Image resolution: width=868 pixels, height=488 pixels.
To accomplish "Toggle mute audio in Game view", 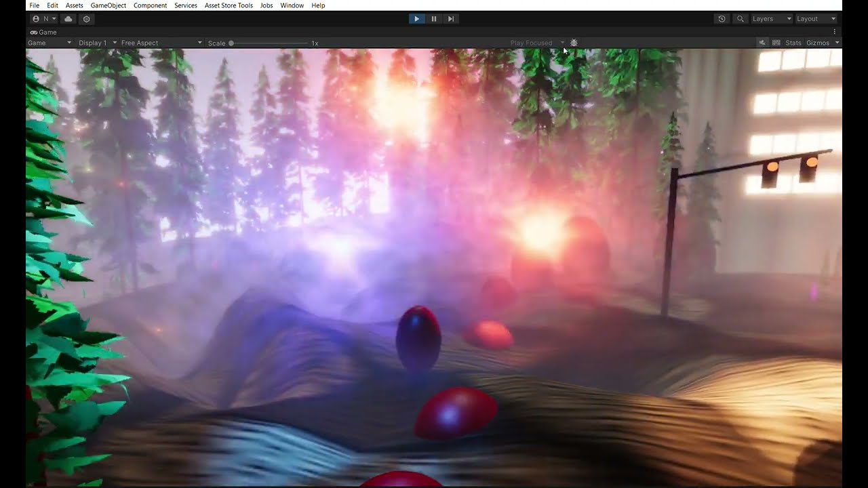I will (762, 43).
